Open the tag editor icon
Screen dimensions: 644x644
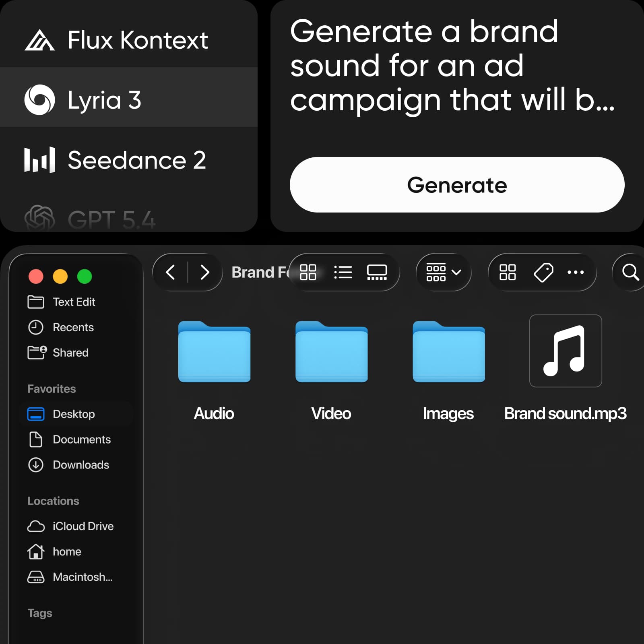click(x=543, y=272)
